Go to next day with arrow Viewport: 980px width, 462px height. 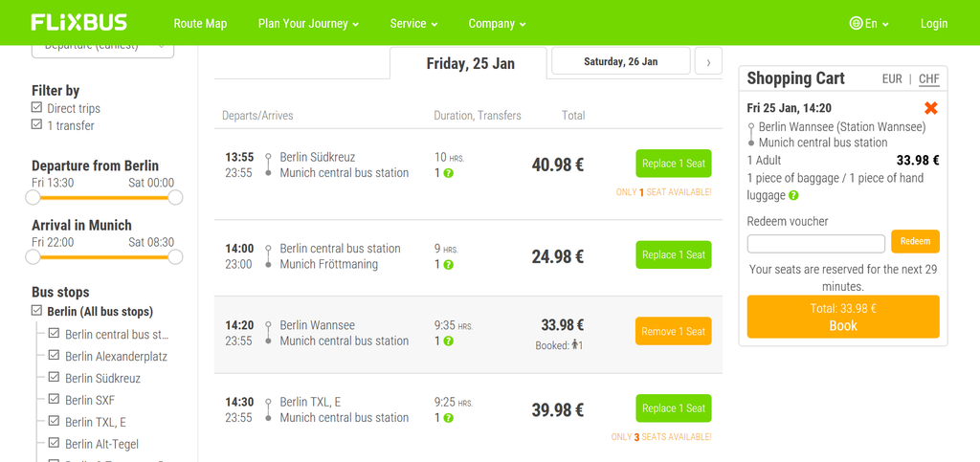[708, 61]
